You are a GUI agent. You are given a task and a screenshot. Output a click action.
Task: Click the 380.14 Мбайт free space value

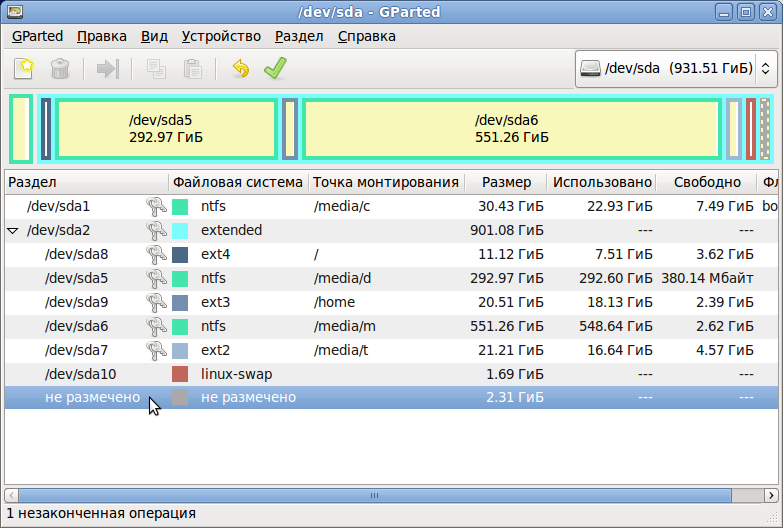(707, 278)
